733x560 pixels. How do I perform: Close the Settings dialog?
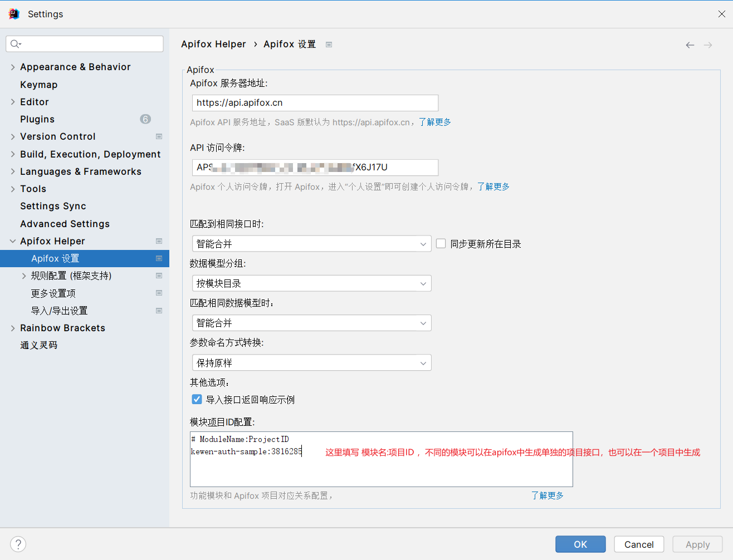[721, 14]
